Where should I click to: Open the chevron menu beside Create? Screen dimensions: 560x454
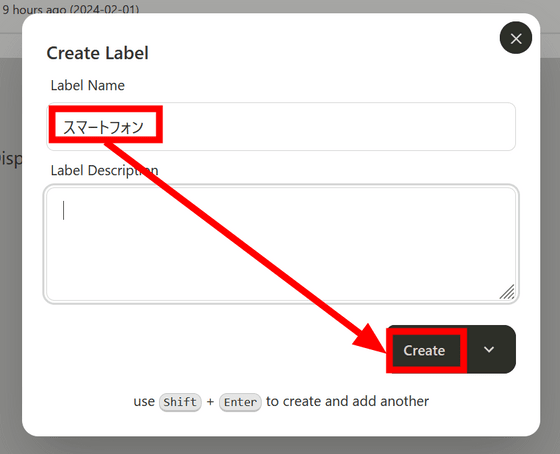tap(489, 349)
